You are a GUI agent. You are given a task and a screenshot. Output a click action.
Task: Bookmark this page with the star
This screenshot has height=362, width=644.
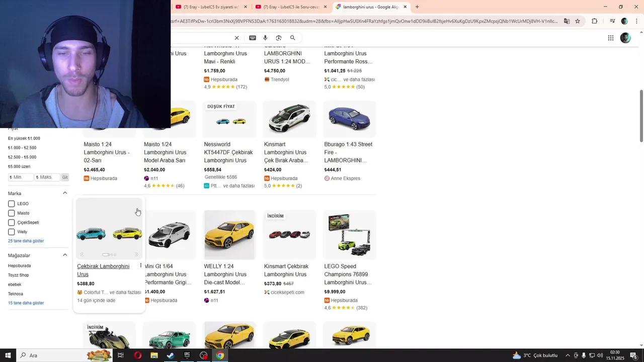[x=578, y=21]
